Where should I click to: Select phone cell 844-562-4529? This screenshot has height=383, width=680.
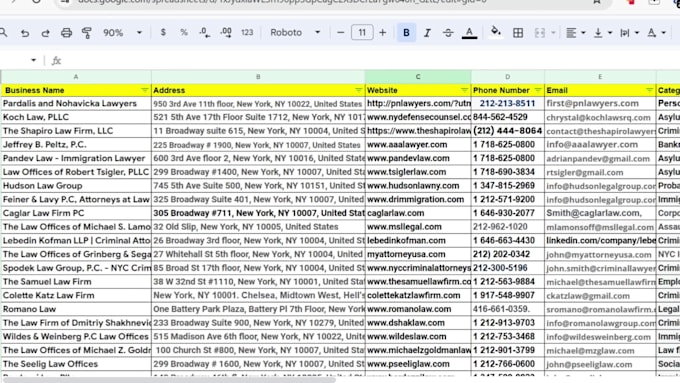[507, 117]
